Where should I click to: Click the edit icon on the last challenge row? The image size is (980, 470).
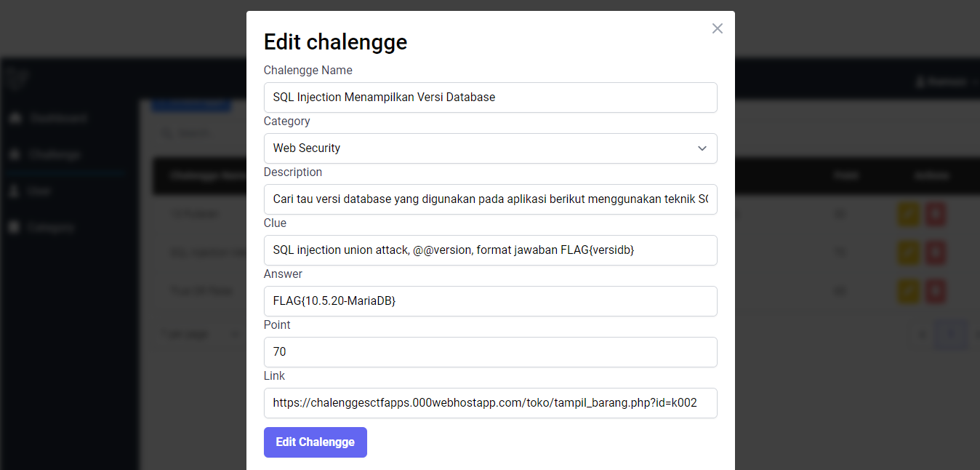(908, 291)
